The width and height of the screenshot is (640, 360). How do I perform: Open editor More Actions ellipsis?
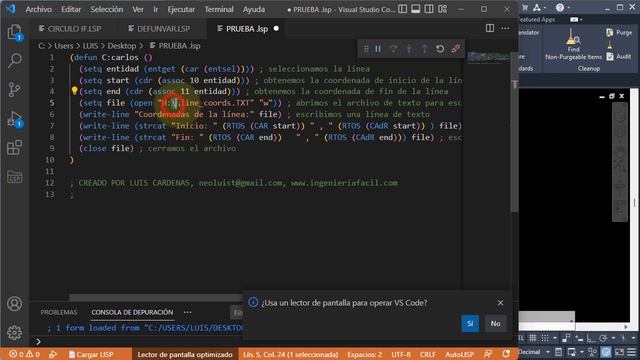[505, 28]
